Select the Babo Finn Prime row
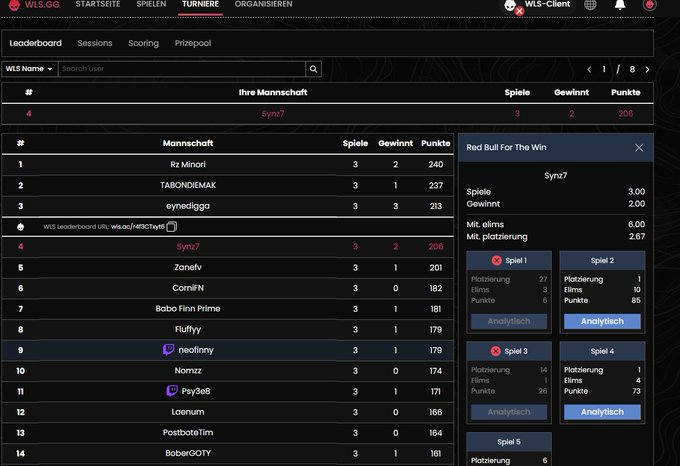 [228, 309]
